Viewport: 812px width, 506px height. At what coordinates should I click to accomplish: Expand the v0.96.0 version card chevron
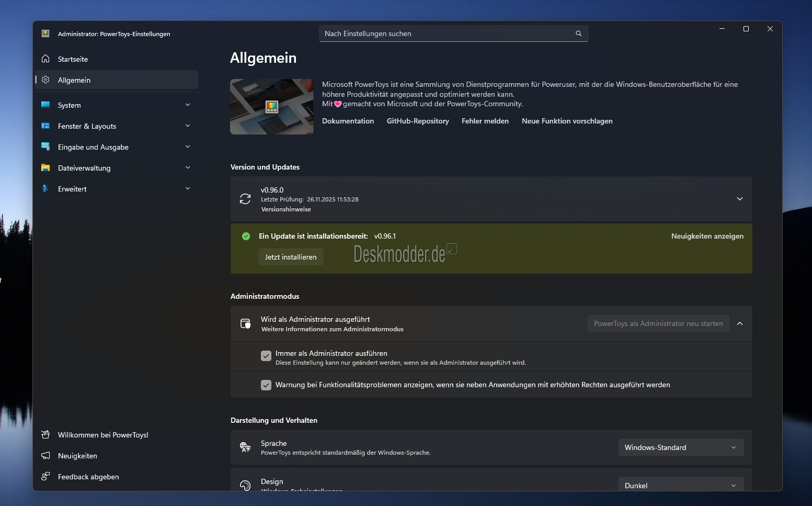click(739, 199)
